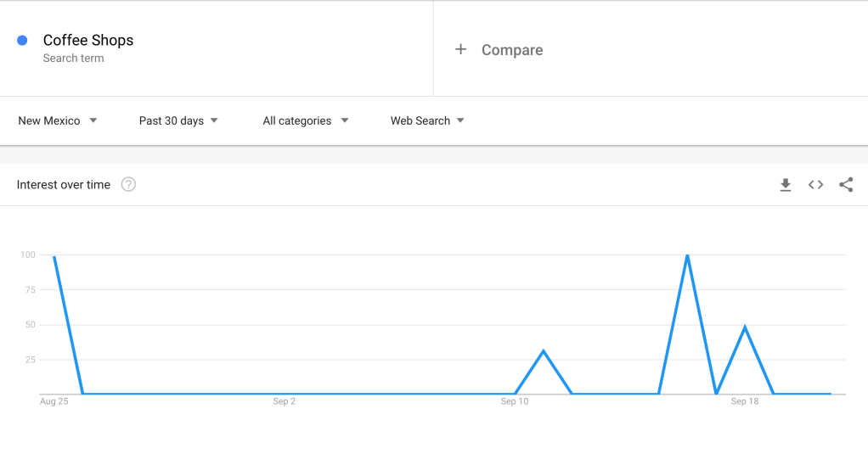The width and height of the screenshot is (868, 459).
Task: Open the New Mexico region dropdown
Action: [x=58, y=121]
